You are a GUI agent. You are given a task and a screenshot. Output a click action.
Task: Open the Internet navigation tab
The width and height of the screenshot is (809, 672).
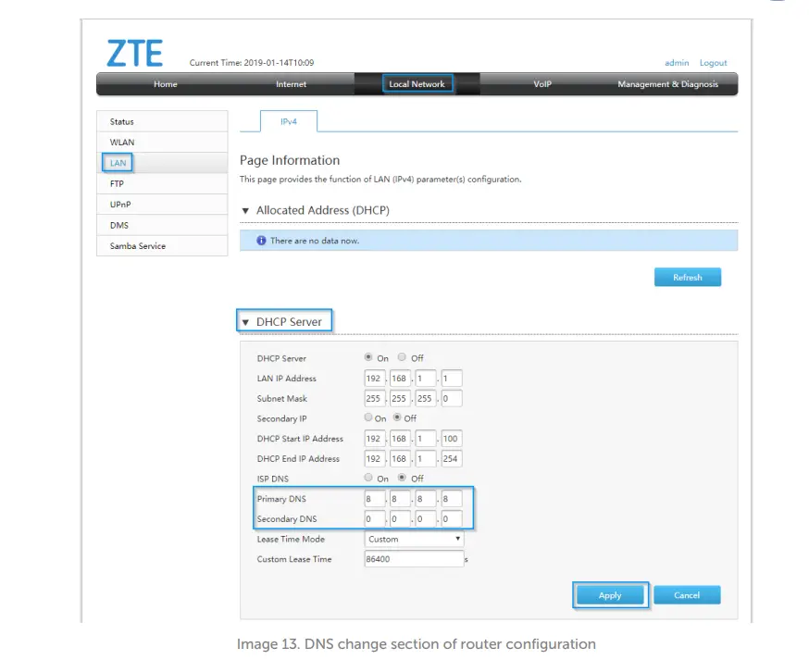291,83
